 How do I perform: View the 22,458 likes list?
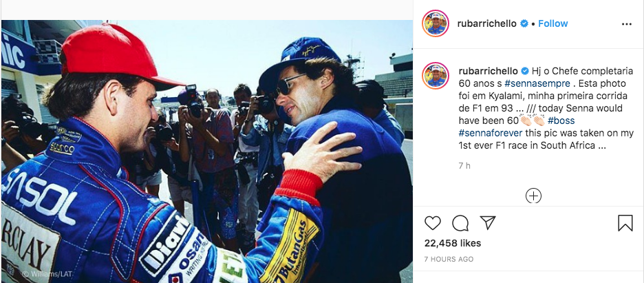point(451,243)
